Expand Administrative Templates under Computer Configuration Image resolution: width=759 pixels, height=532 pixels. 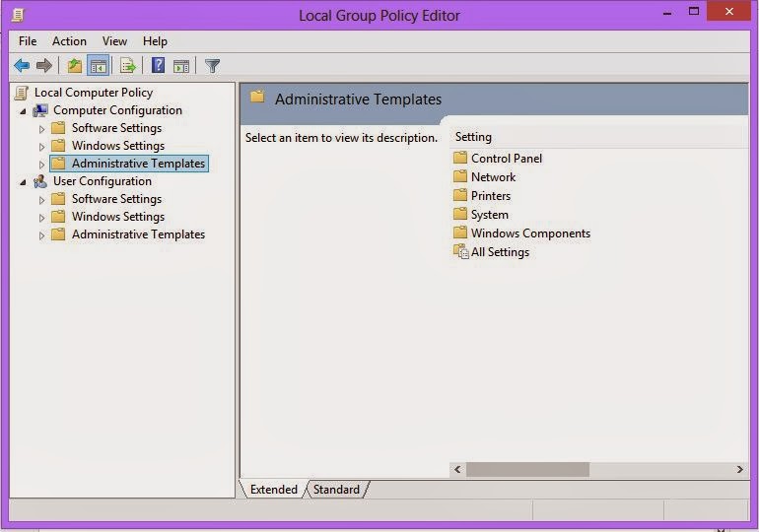tap(41, 165)
